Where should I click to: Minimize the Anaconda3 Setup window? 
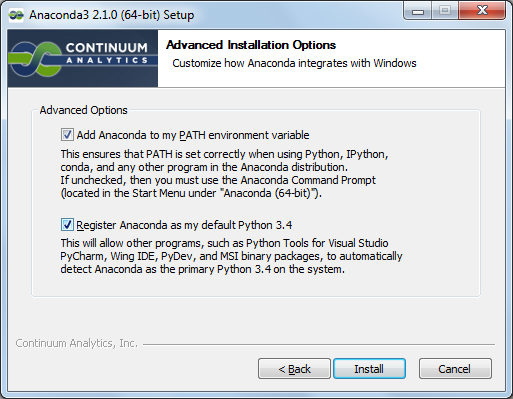(418, 11)
